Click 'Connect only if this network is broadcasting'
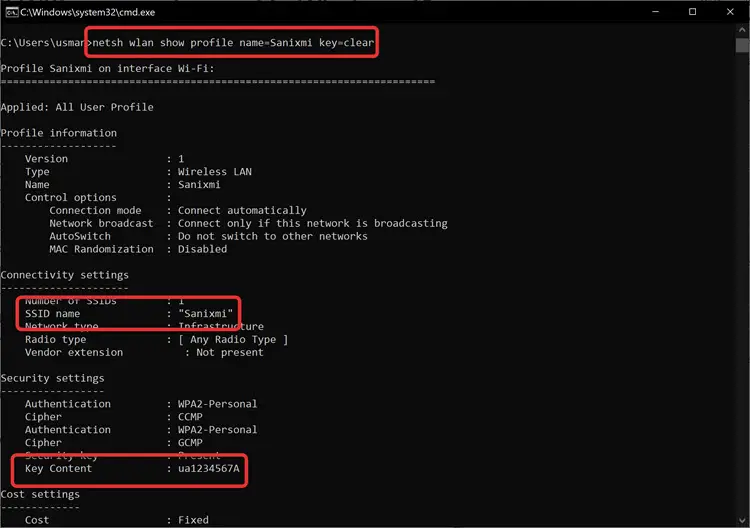This screenshot has width=750, height=528. coord(313,223)
